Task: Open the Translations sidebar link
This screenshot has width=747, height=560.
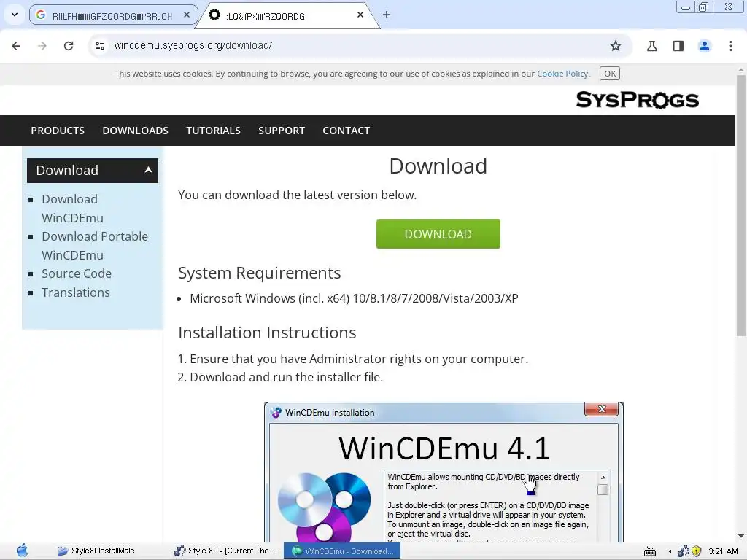Action: click(x=76, y=292)
